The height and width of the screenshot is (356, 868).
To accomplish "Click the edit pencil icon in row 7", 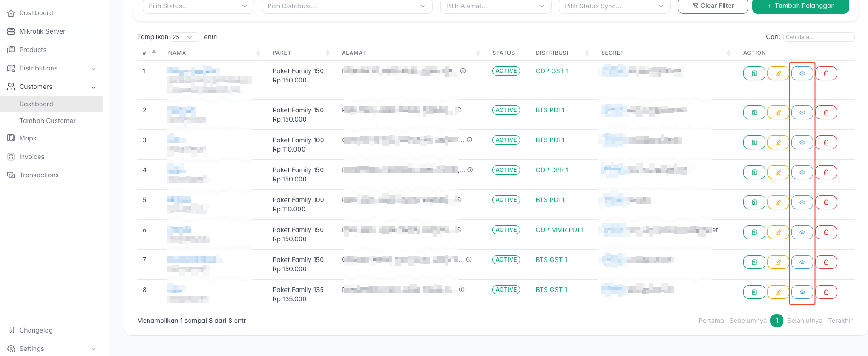I will tap(778, 262).
